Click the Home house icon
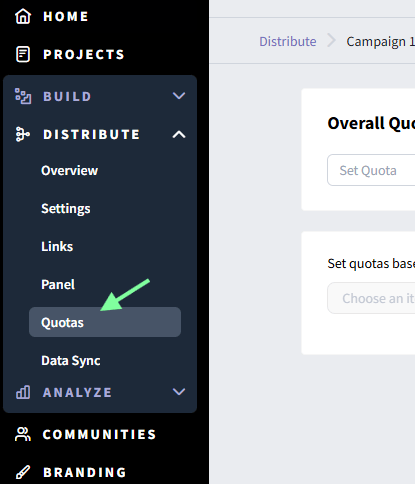 pyautogui.click(x=23, y=16)
